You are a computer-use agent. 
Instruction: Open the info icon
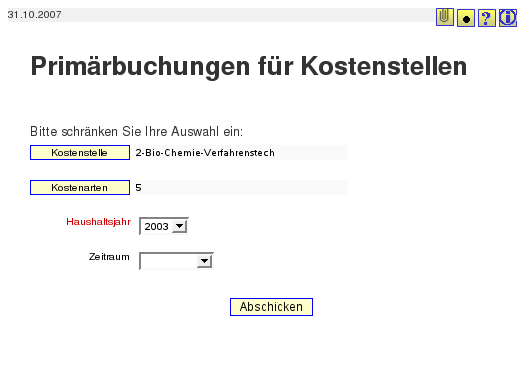point(508,18)
